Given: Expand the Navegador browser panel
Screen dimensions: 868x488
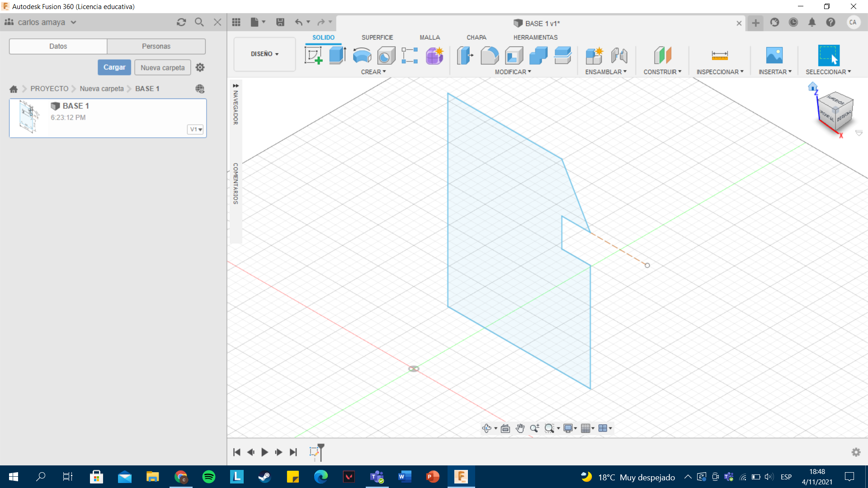Looking at the screenshot, I should click(x=236, y=85).
